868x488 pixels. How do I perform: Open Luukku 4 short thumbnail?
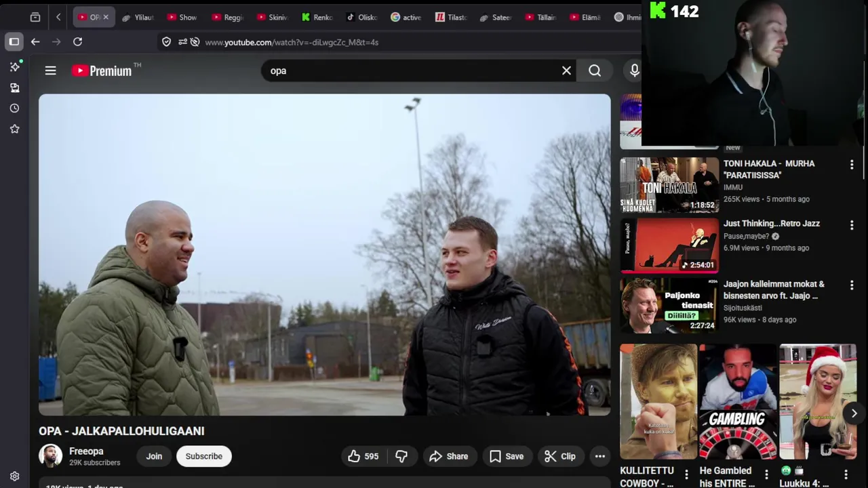pos(818,402)
